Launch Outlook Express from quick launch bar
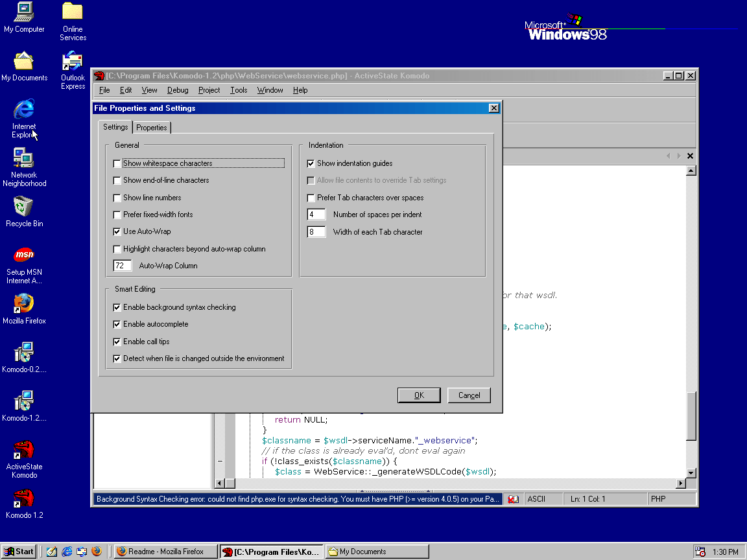 pos(82,552)
